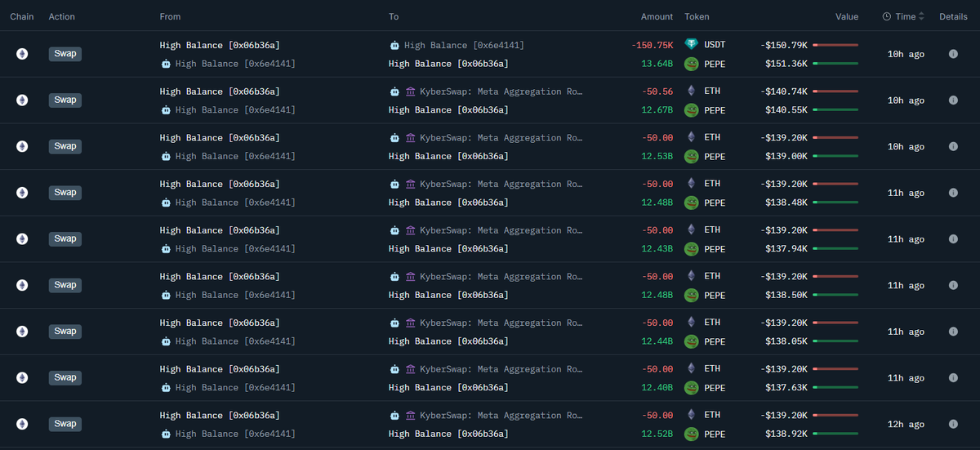Select the $137.63K value
The height and width of the screenshot is (450, 980).
tap(786, 387)
